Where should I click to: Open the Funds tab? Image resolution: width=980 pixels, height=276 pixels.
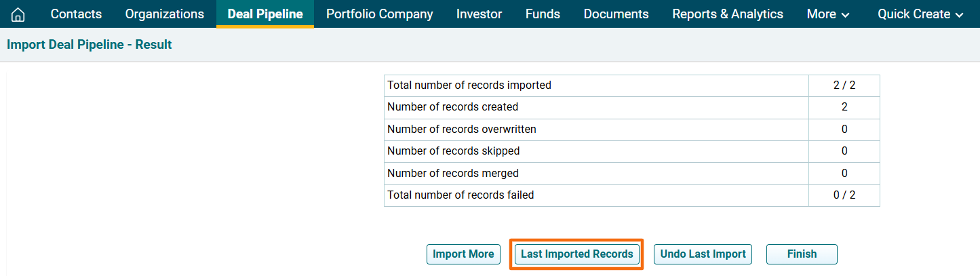pos(543,14)
